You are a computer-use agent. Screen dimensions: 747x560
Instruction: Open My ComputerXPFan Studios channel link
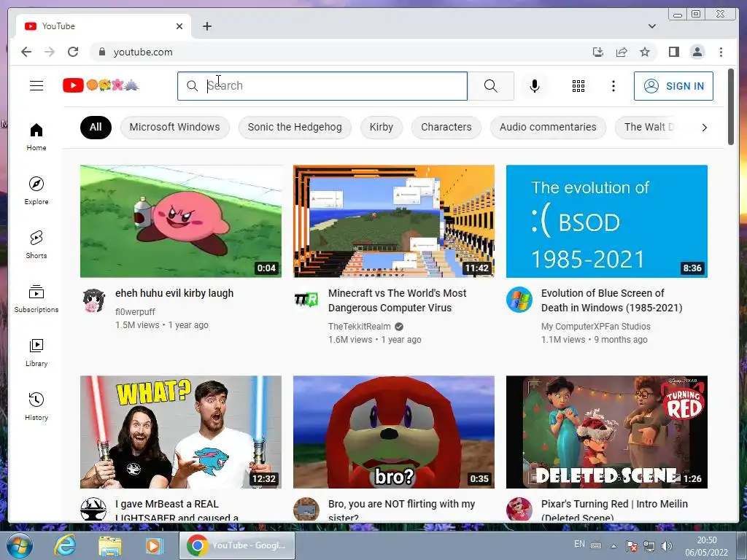[595, 327]
